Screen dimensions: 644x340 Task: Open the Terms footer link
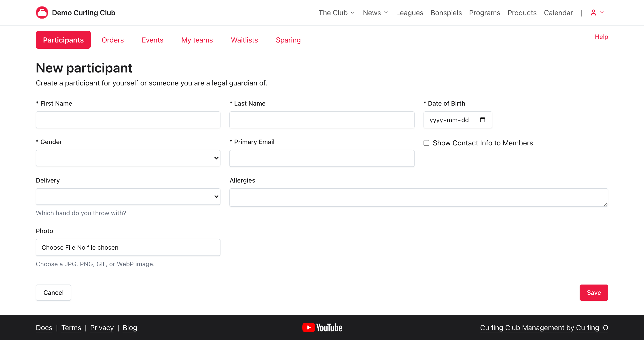[x=71, y=327]
